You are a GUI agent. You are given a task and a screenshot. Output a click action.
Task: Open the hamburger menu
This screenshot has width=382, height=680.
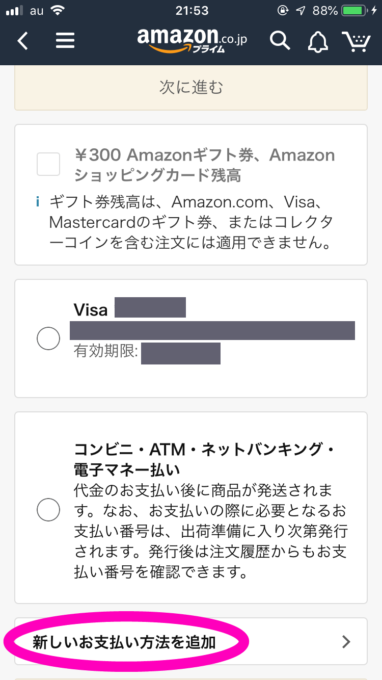(x=65, y=41)
